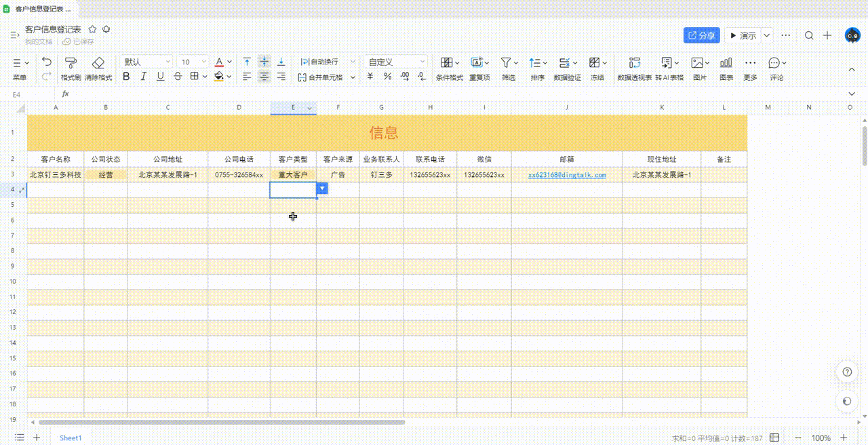The height and width of the screenshot is (445, 868).
Task: Toggle document notification bell
Action: pos(106,29)
